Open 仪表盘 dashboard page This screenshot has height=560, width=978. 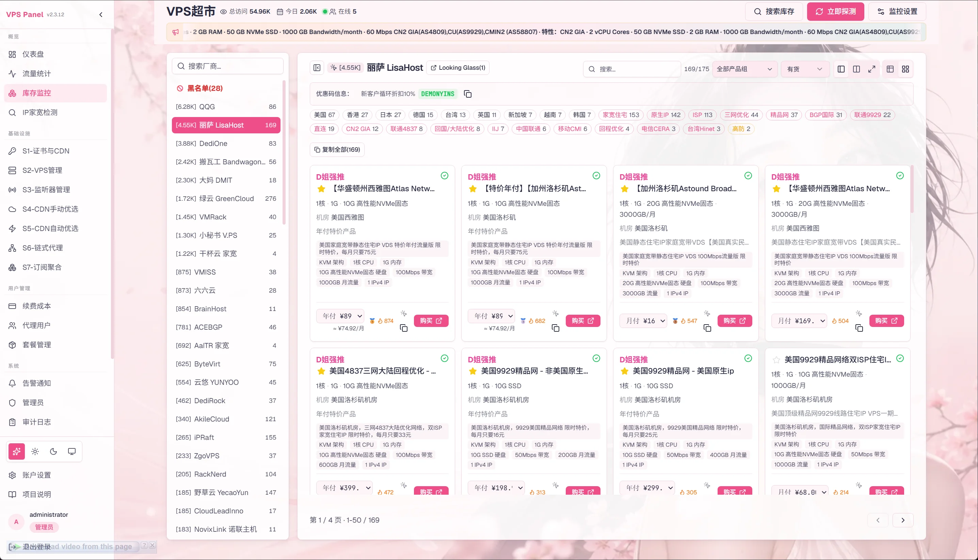click(x=55, y=54)
